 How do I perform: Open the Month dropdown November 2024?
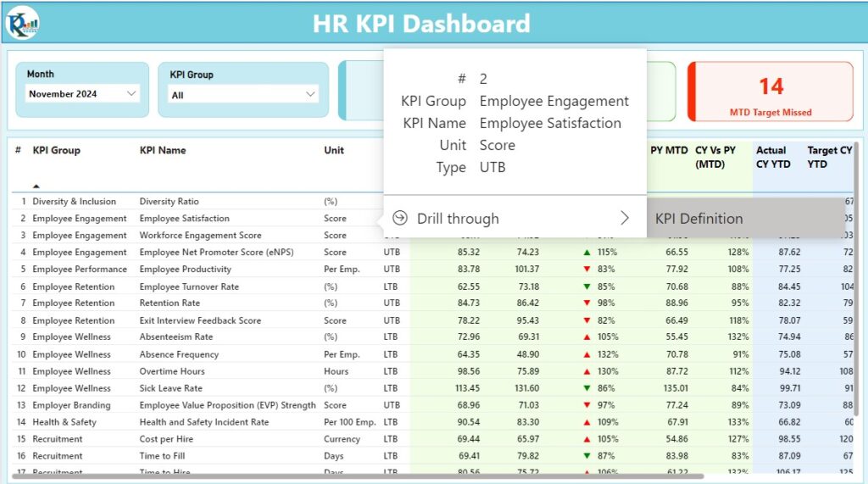[x=82, y=93]
